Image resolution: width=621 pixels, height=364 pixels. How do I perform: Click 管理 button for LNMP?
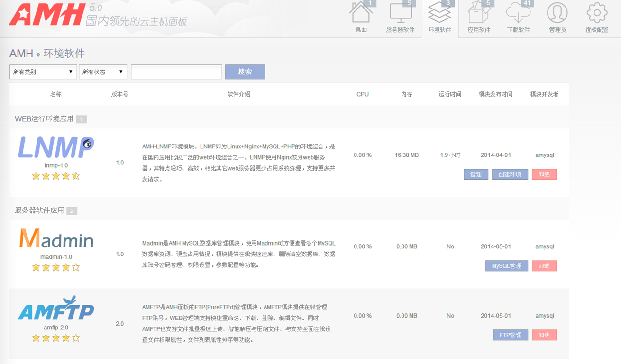click(x=475, y=174)
